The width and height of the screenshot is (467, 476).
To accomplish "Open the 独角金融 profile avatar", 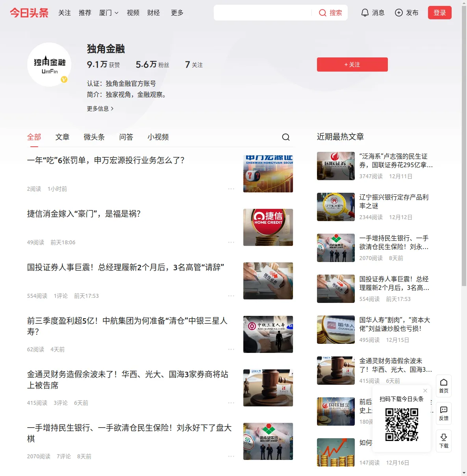I will coord(49,65).
